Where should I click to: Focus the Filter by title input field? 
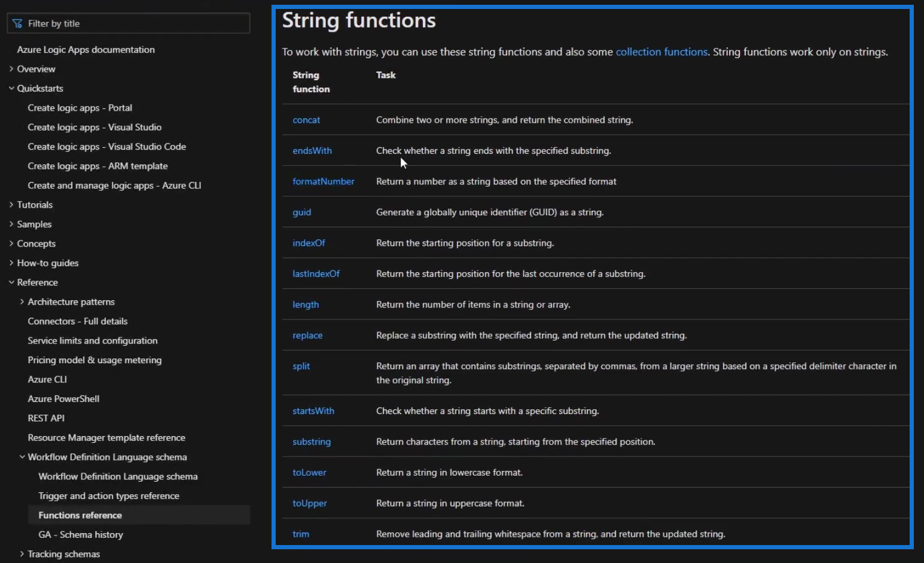(129, 23)
